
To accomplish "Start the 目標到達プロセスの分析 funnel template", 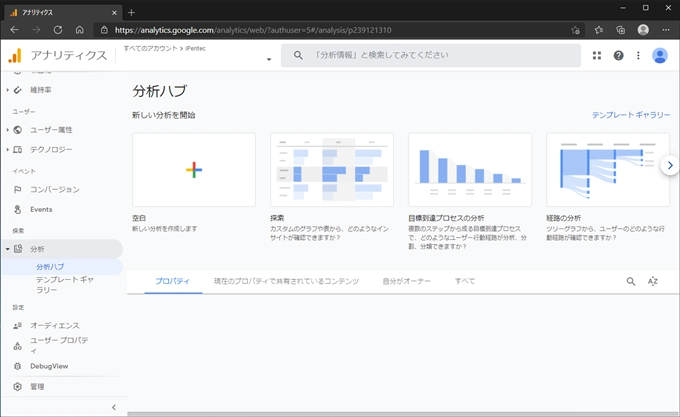I will pyautogui.click(x=470, y=169).
